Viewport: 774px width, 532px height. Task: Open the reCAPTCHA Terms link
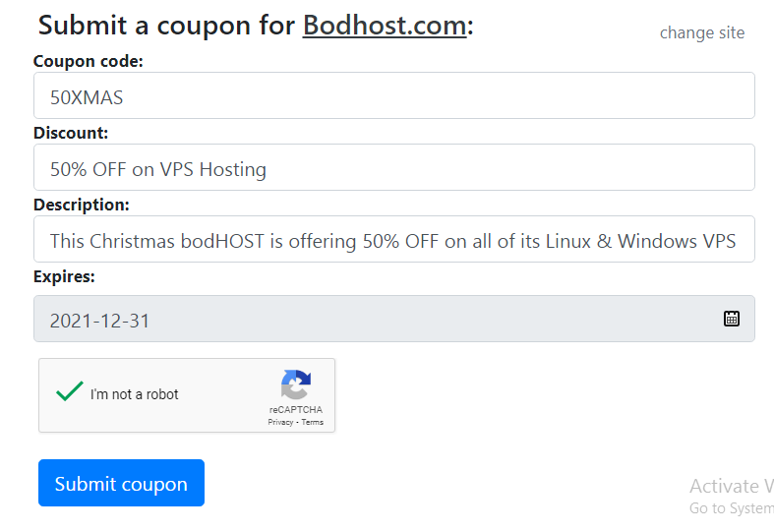click(x=313, y=422)
